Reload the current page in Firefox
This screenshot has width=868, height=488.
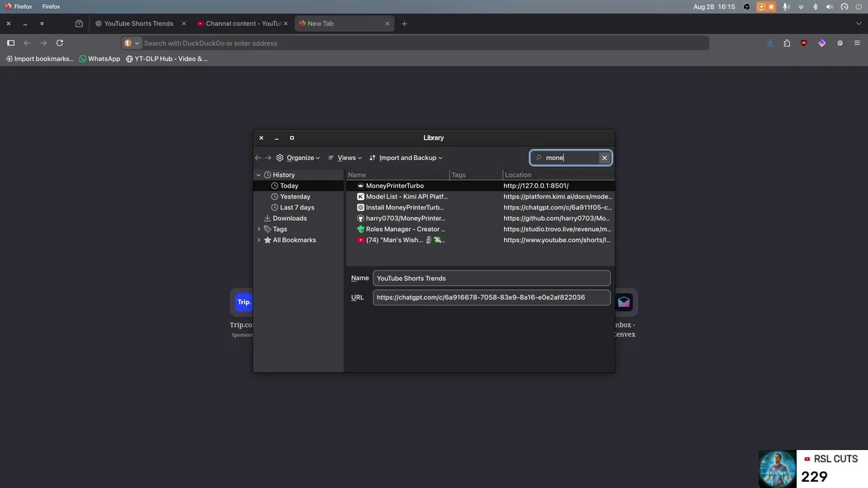tap(60, 43)
